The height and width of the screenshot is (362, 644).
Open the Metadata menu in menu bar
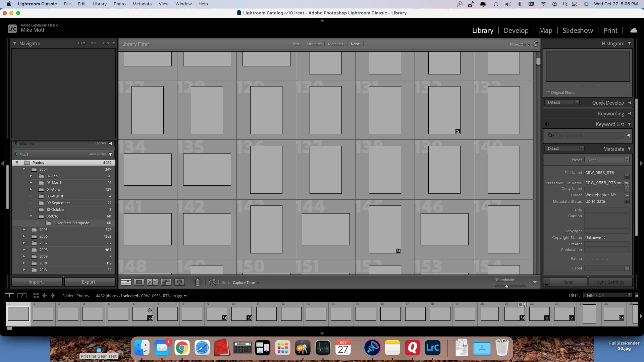(x=142, y=4)
